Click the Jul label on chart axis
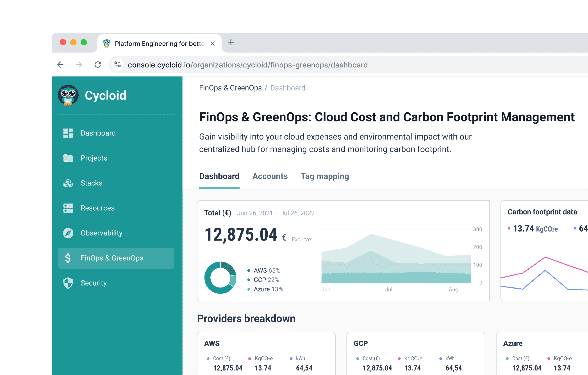 tap(388, 289)
